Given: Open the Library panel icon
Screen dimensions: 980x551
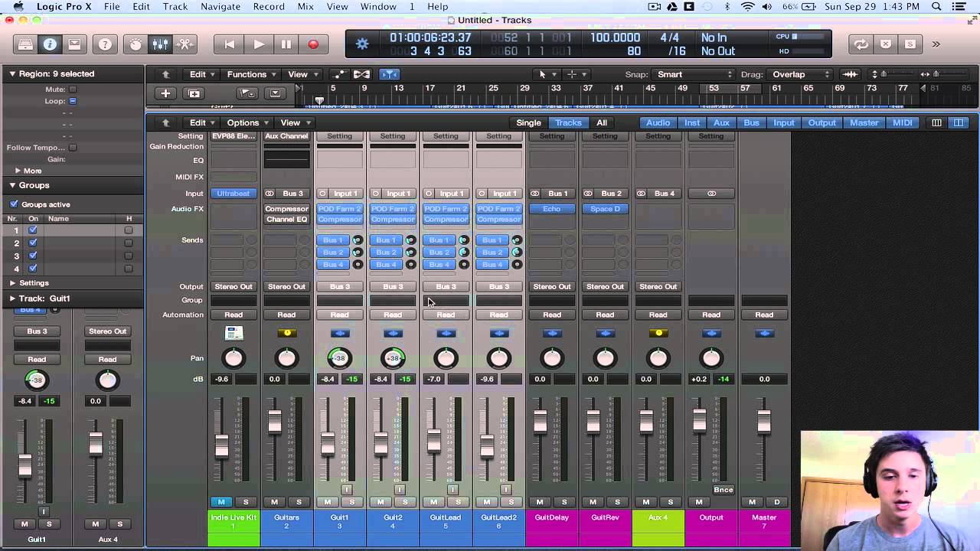Looking at the screenshot, I should [x=26, y=44].
